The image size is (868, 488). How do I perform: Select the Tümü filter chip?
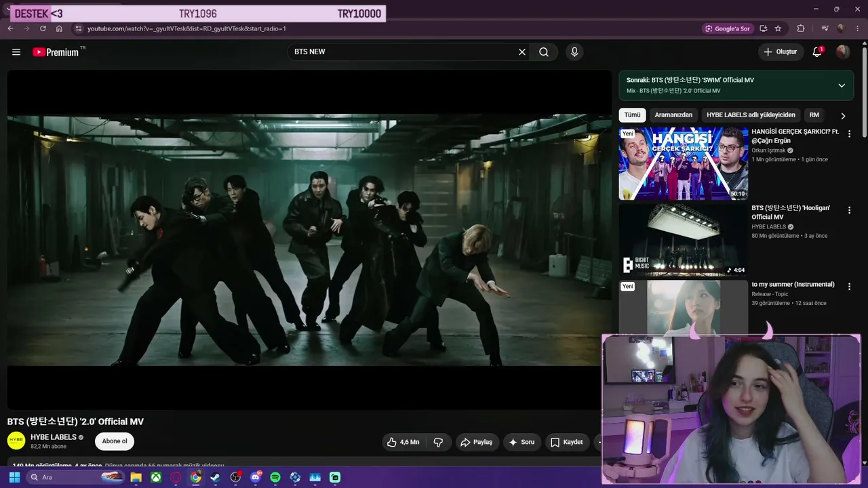point(632,115)
